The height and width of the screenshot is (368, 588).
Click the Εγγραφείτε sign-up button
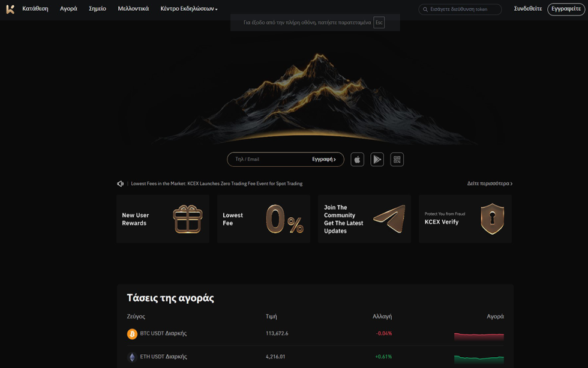pyautogui.click(x=566, y=9)
